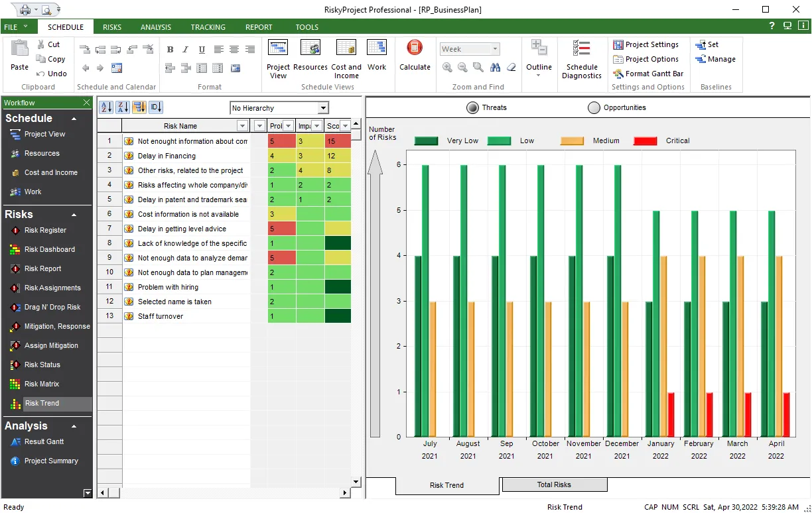Click the Critical red legend swatch

click(x=645, y=141)
